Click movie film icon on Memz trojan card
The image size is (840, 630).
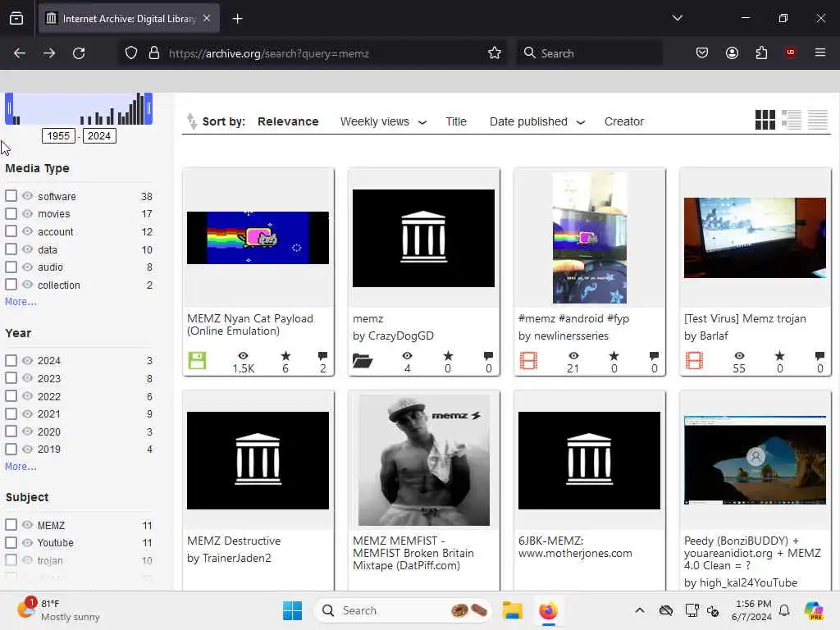(694, 361)
